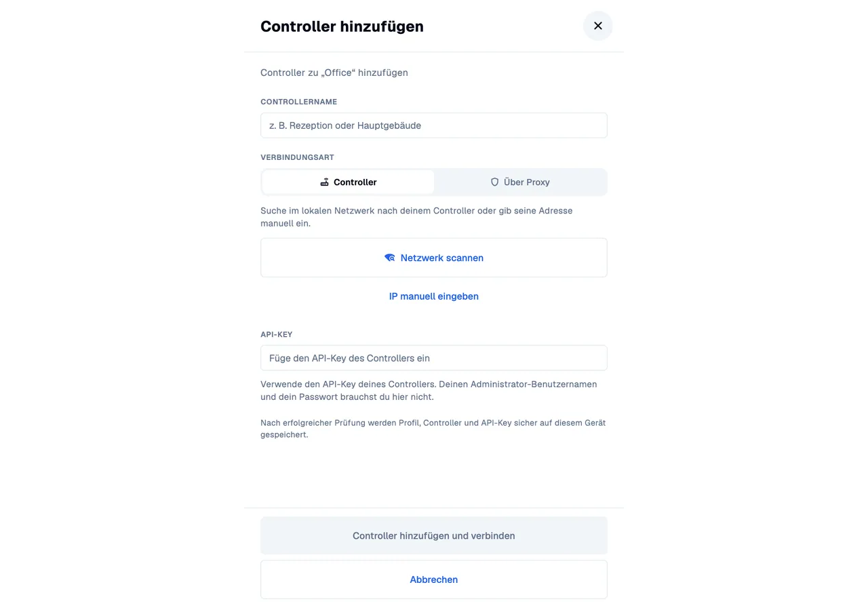Switch to the Über Proxy connection type
Screen dimensions: 868x610
pos(520,182)
